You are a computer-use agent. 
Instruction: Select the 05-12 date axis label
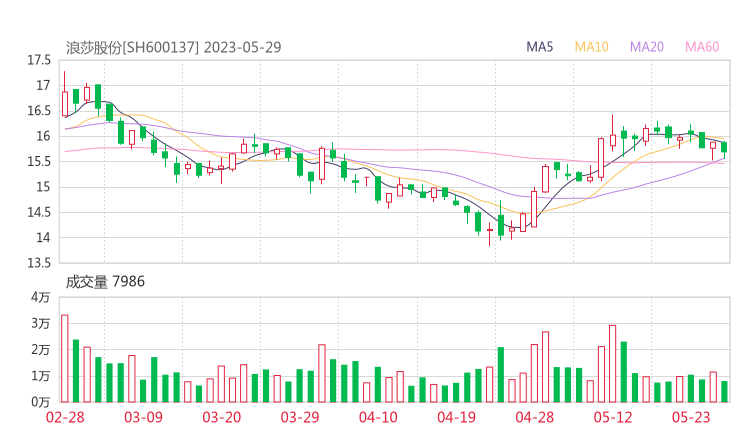click(613, 417)
